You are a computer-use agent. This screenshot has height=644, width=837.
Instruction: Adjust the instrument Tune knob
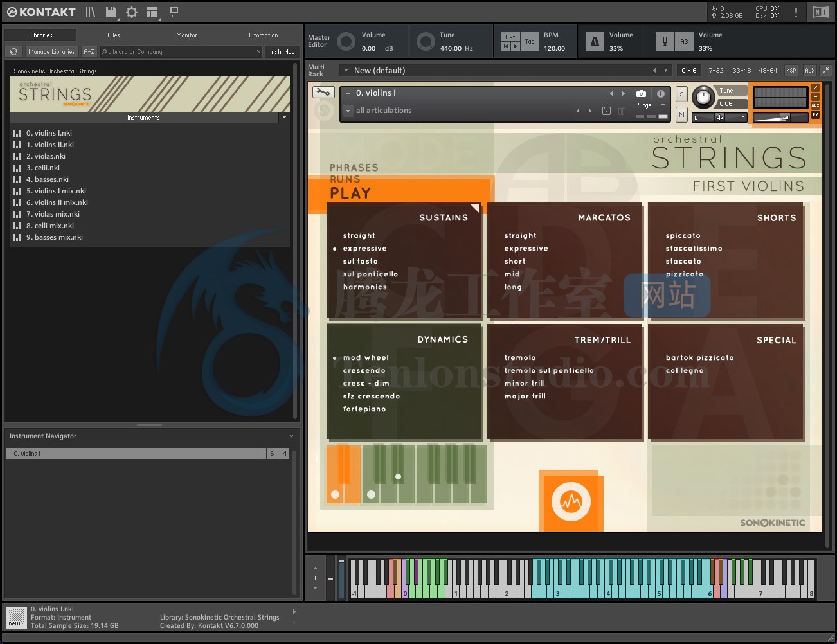pyautogui.click(x=704, y=97)
